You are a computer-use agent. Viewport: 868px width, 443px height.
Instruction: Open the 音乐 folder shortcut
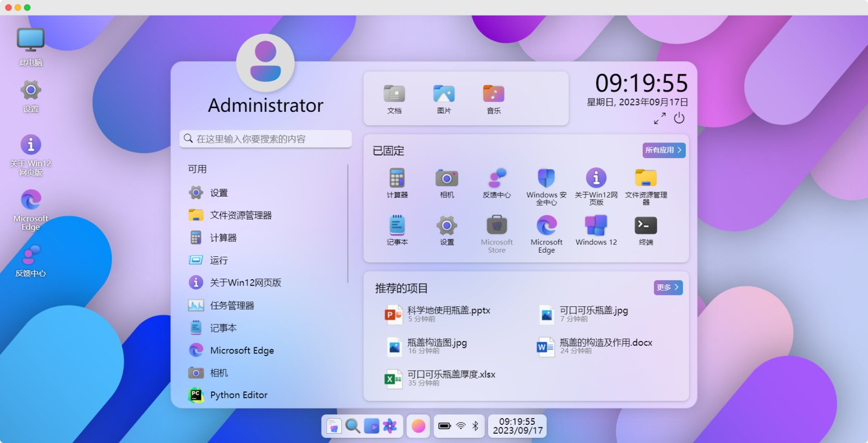pos(494,99)
